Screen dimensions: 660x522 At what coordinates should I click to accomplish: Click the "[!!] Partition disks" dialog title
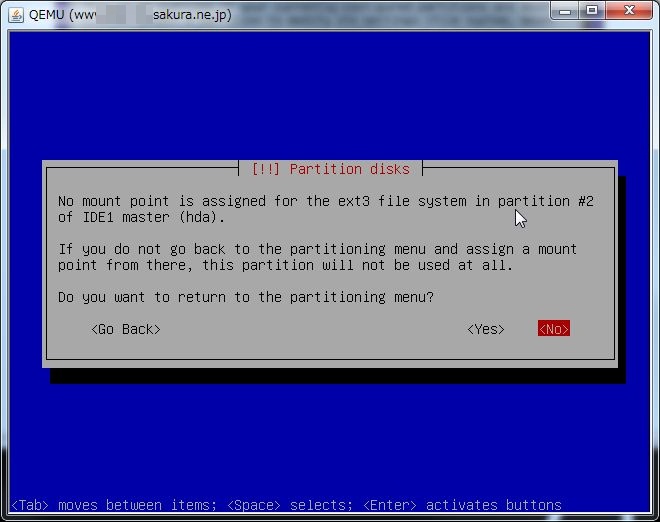(x=330, y=169)
